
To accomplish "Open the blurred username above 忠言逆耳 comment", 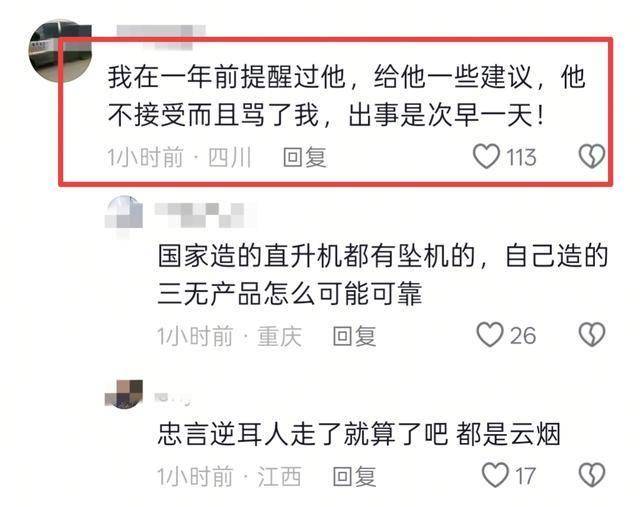I will (x=173, y=398).
